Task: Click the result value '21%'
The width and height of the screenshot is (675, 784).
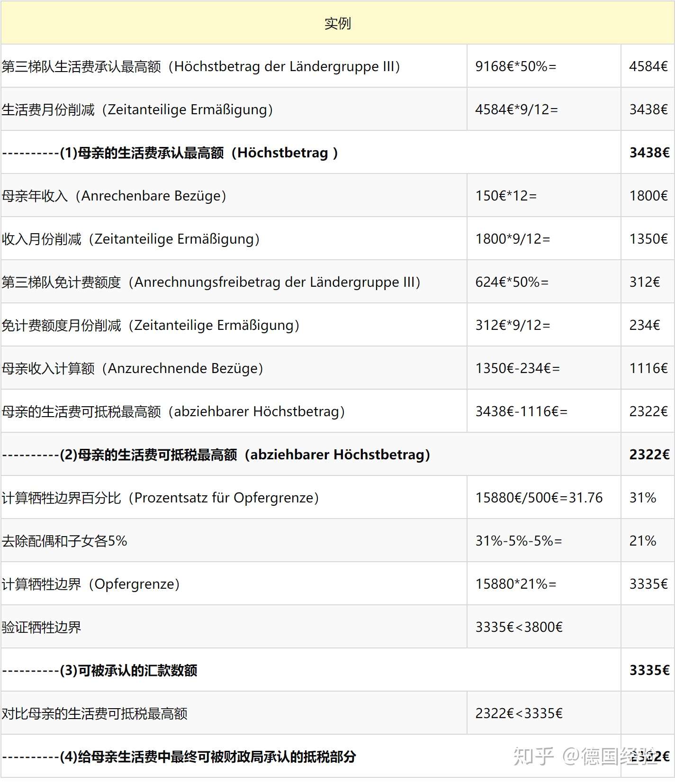Action: click(643, 541)
